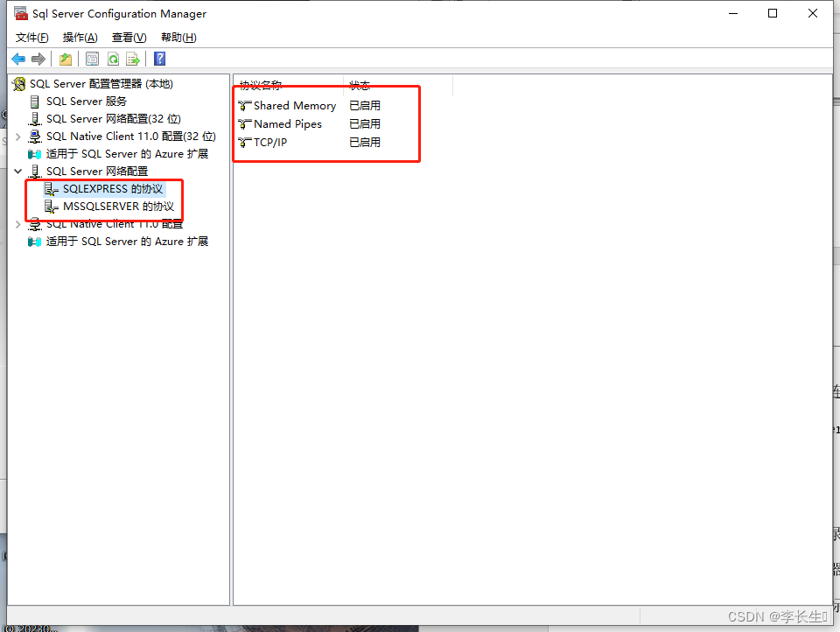Click the Shared Memory protocol icon
This screenshot has height=632, width=840.
point(245,106)
